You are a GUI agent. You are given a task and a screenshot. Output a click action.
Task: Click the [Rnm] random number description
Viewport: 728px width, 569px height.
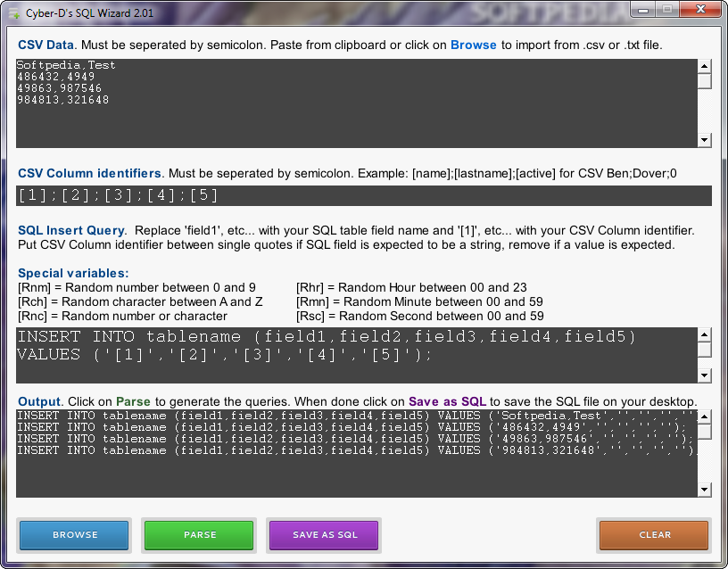click(x=137, y=288)
